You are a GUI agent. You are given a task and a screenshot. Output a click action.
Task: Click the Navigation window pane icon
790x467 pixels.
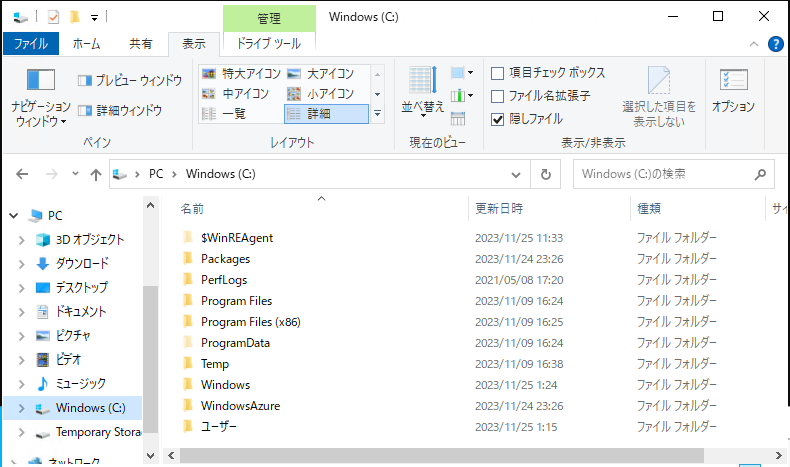click(x=40, y=80)
